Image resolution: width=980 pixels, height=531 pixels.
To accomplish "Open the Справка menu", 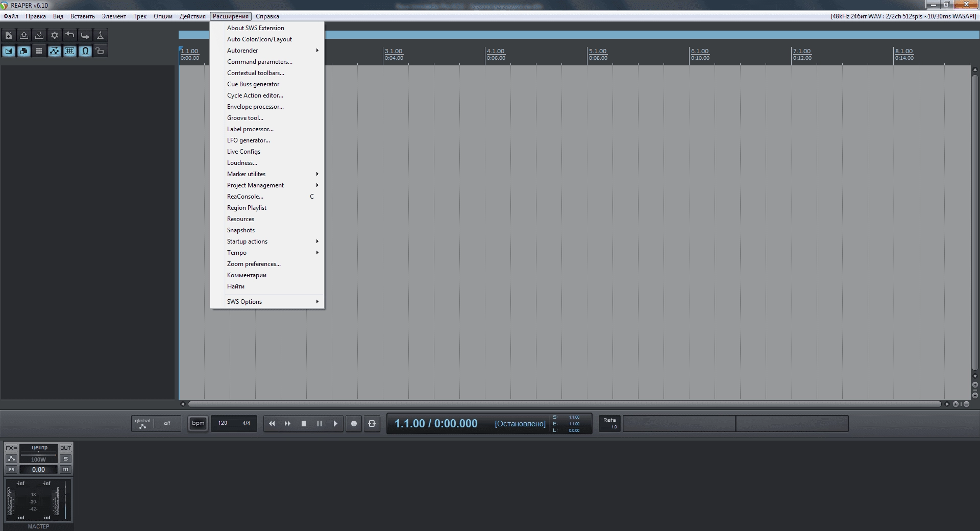I will [267, 16].
